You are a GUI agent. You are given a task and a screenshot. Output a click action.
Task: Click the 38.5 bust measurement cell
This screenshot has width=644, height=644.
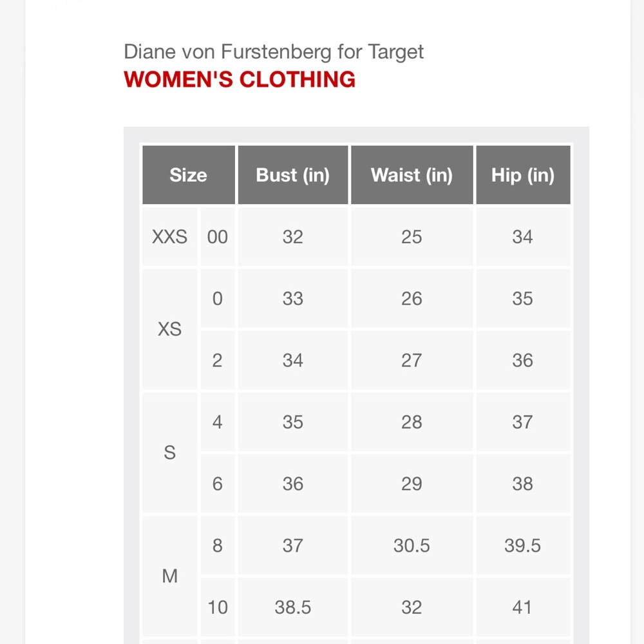(293, 607)
